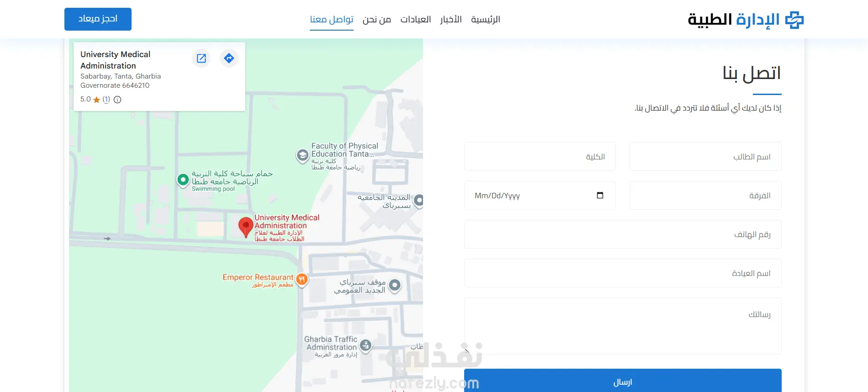This screenshot has width=868, height=392.
Task: Open من نحن nav item
Action: [377, 19]
